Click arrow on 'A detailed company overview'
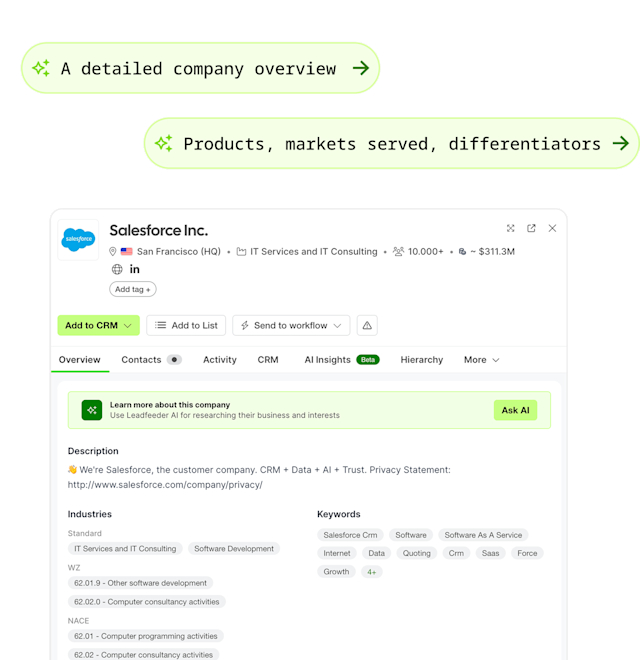The height and width of the screenshot is (660, 640). 361,68
